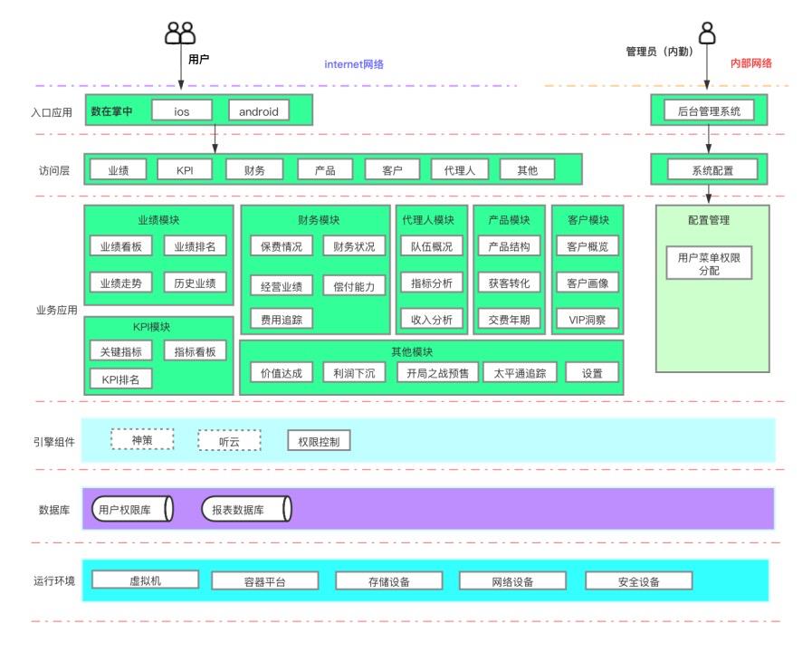
Task: Click the administrator person icon
Action: (707, 33)
